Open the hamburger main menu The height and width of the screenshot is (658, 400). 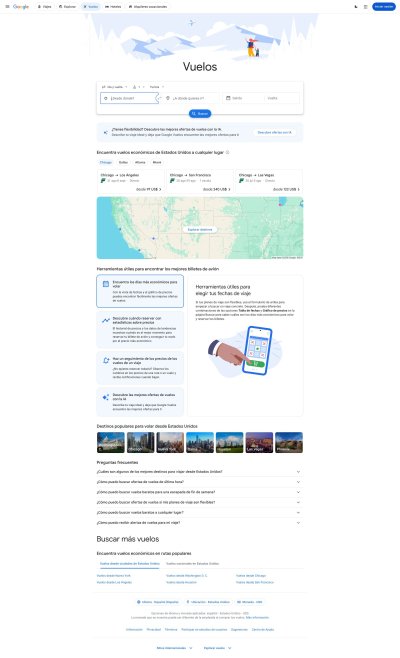(7, 7)
